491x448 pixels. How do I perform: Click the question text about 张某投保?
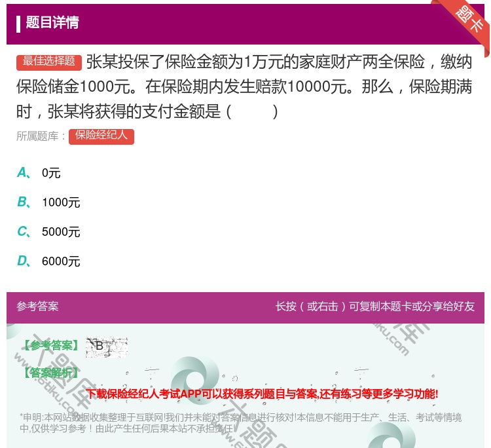point(244,86)
